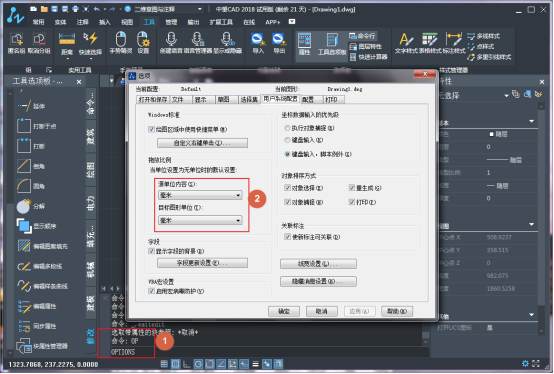Screen dimensions: 554x374
Task: Open the source content units (源单位内容) dropdown
Action: click(200, 195)
